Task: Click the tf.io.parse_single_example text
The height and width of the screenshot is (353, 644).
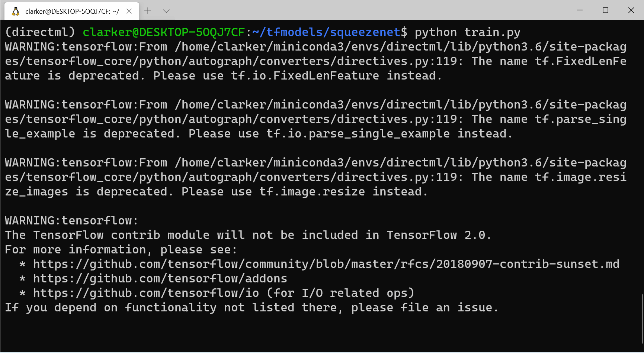Action: tap(358, 134)
